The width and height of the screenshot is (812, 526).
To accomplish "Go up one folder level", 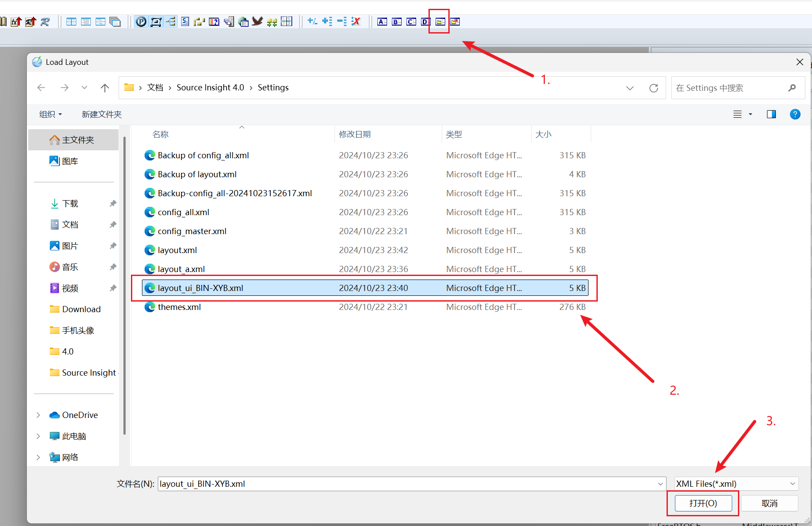I will (x=105, y=88).
